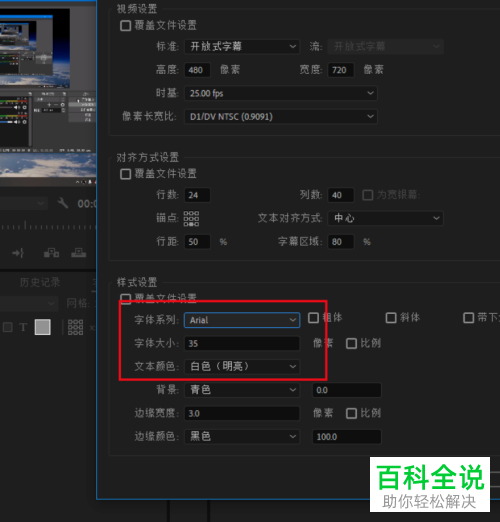Toggle the bold (粗体) checkbox
The height and width of the screenshot is (522, 500).
tap(313, 318)
